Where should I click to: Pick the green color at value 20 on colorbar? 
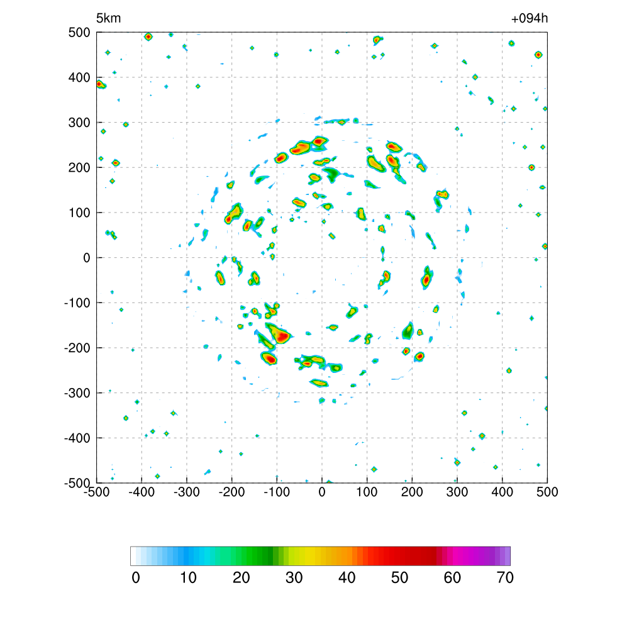(239, 556)
